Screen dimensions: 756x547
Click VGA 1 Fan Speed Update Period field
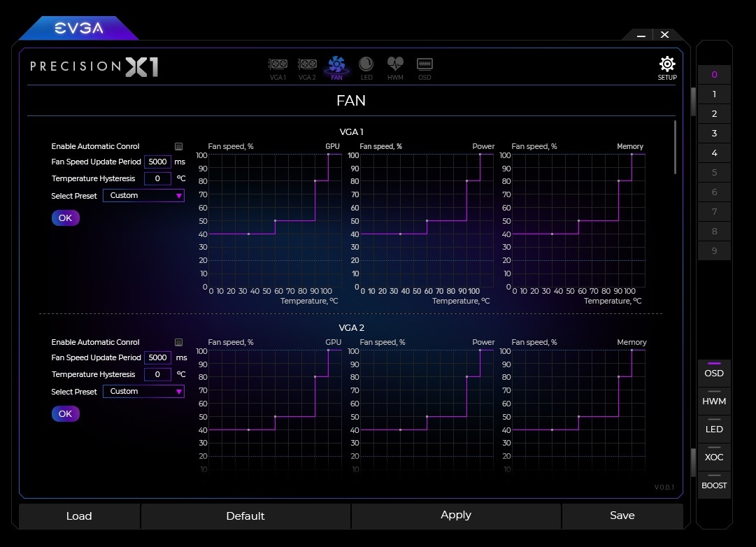pyautogui.click(x=157, y=162)
